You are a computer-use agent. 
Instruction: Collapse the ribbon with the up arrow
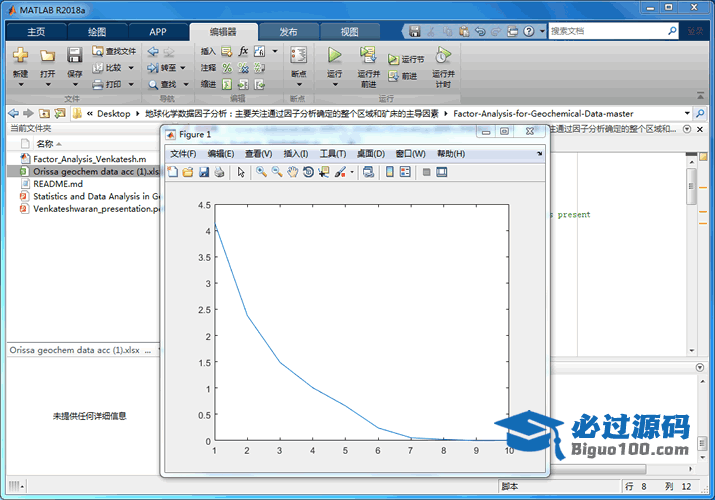(x=700, y=95)
